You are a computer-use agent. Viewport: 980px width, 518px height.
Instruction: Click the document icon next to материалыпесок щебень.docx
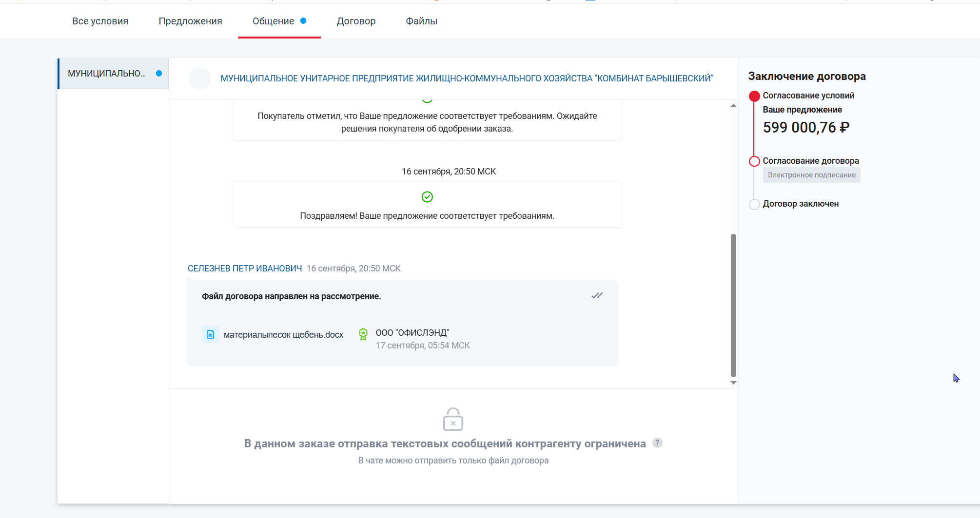point(210,335)
